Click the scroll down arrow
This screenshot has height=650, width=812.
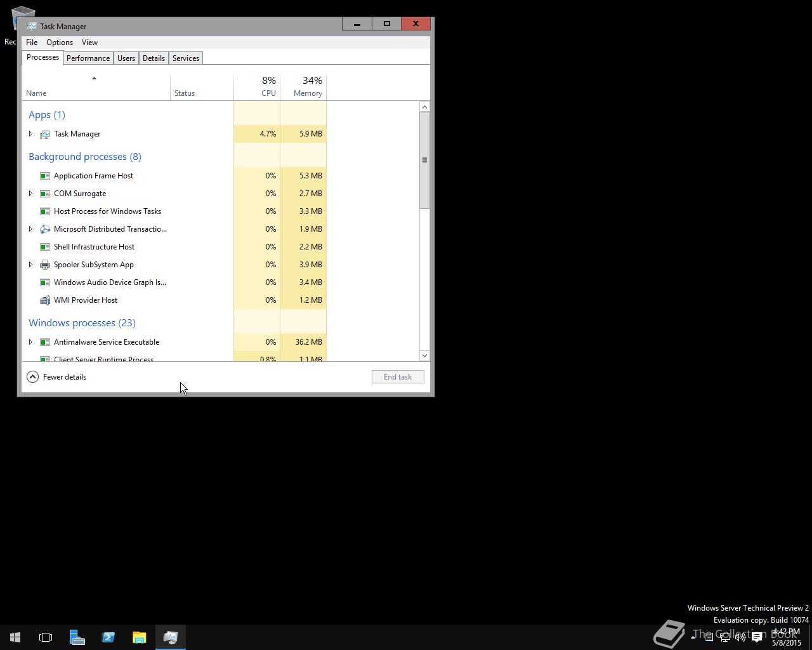tap(424, 355)
